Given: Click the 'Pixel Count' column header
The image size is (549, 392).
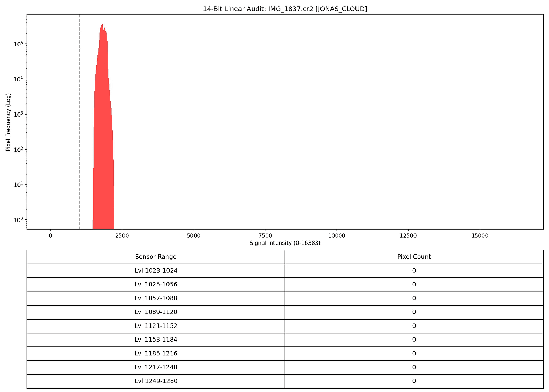Looking at the screenshot, I should [x=413, y=257].
